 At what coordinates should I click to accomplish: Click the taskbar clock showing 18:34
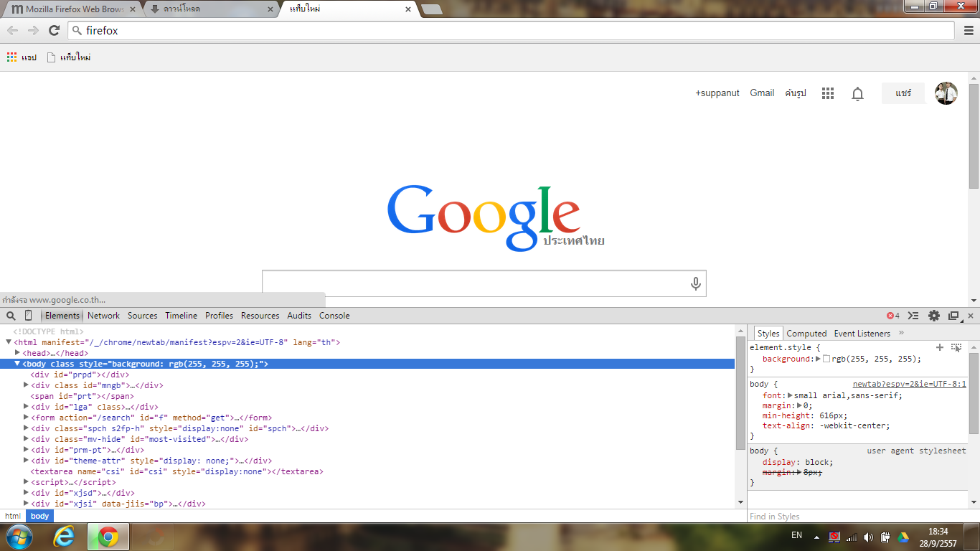(x=938, y=537)
